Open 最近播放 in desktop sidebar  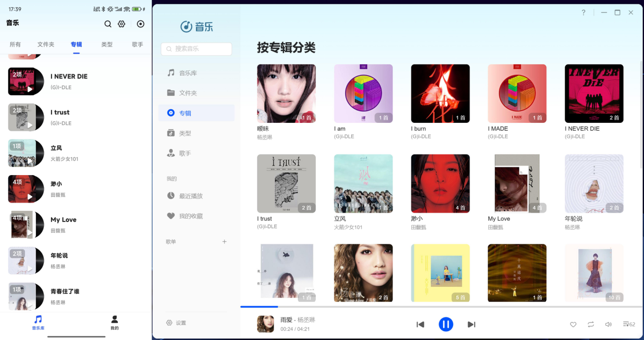point(196,196)
